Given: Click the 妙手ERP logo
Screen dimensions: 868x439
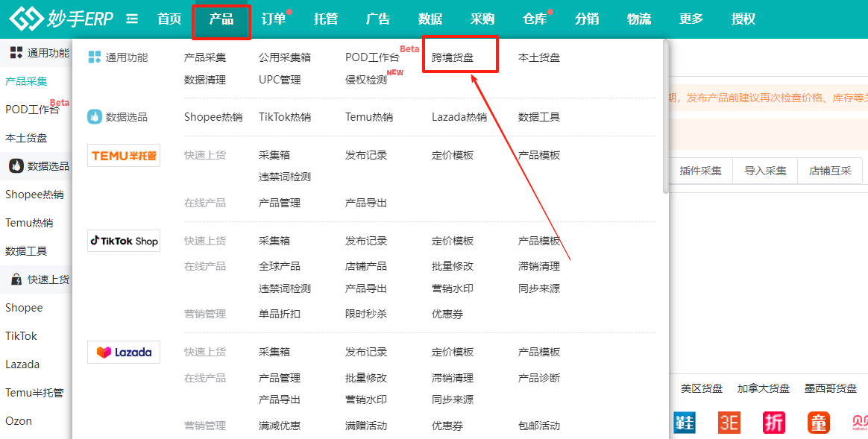Looking at the screenshot, I should click(61, 19).
